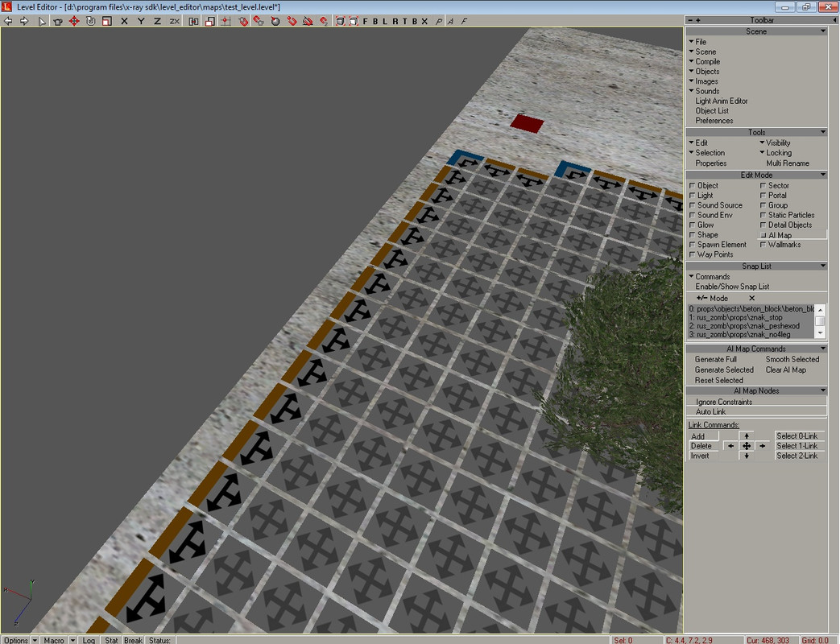The height and width of the screenshot is (644, 840).
Task: Toggle the Z axis constraint
Action: pos(158,21)
